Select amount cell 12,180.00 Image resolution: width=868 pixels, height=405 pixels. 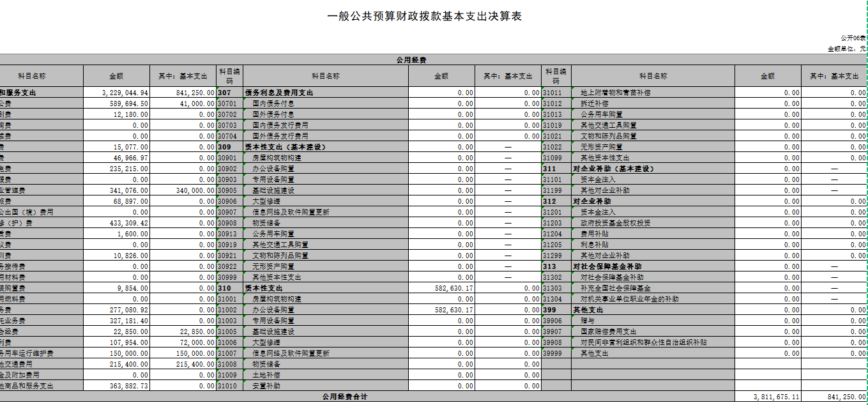(116, 114)
